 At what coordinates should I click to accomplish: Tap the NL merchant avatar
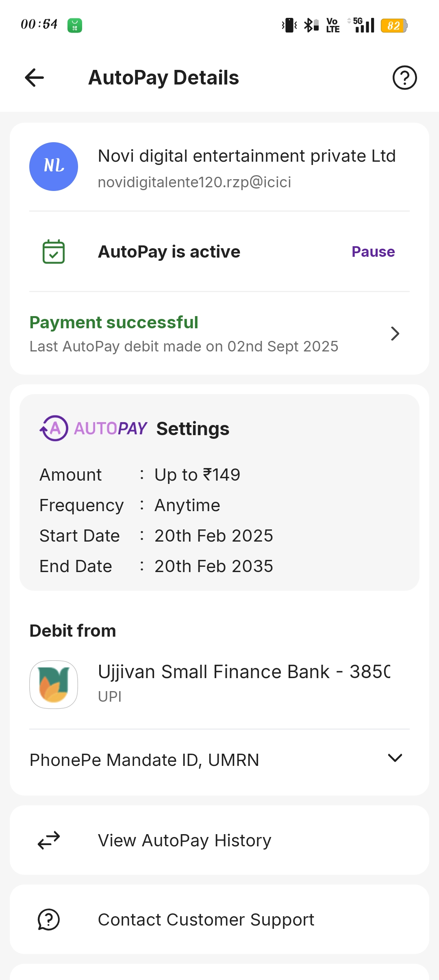[54, 167]
